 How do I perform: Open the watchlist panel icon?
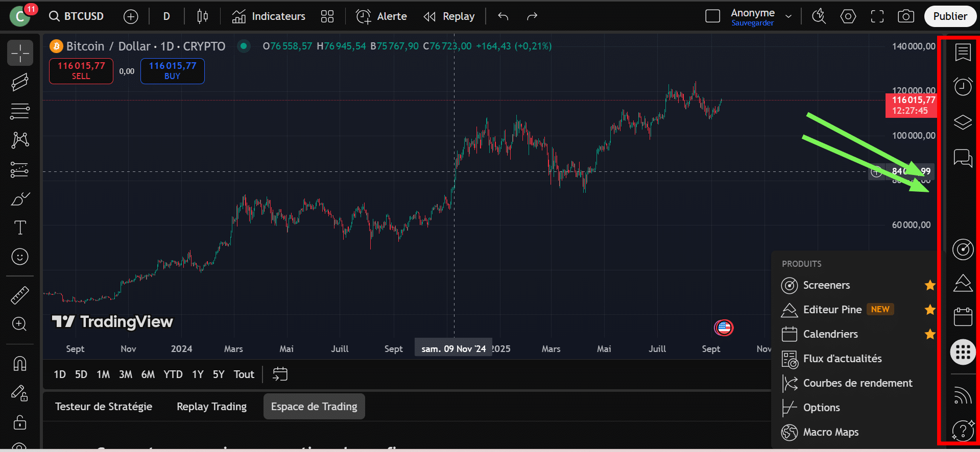(x=963, y=52)
